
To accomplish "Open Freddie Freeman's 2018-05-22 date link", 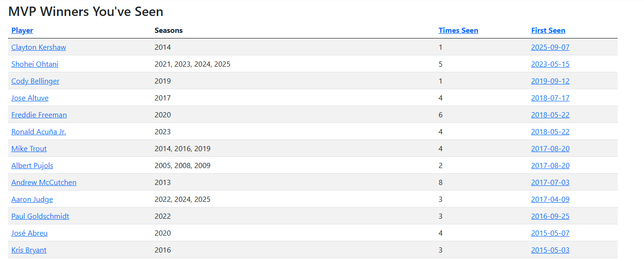I will pos(550,115).
